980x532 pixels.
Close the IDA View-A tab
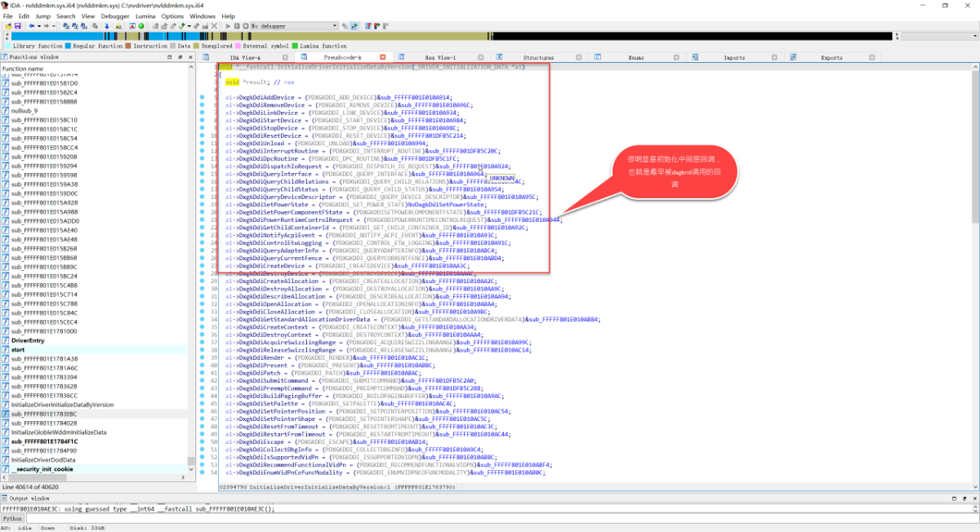pyautogui.click(x=285, y=58)
